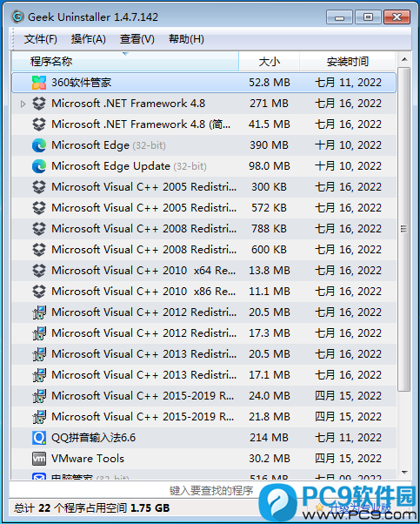Select the QQ拼音输入法6.6 icon
The image size is (420, 524).
tap(39, 438)
